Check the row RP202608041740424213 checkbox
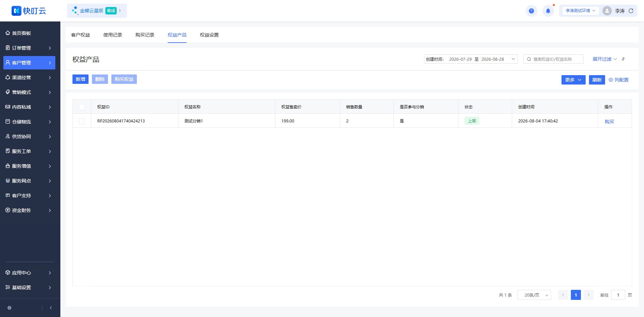The height and width of the screenshot is (317, 644). 82,121
